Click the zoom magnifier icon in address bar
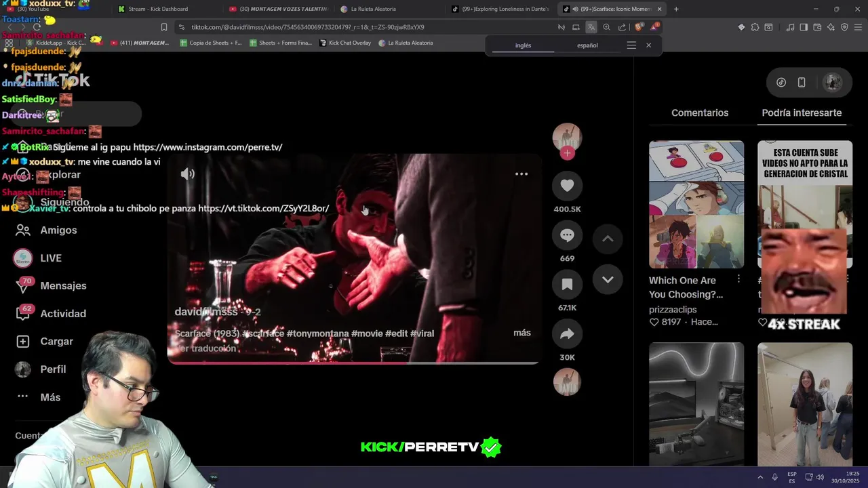Screen dimensions: 868x488 (606, 27)
